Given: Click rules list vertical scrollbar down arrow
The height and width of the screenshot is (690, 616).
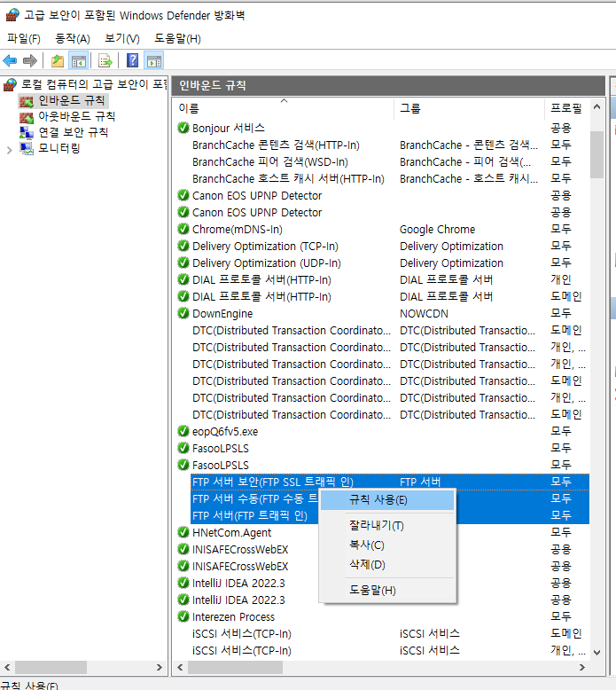Looking at the screenshot, I should [597, 653].
